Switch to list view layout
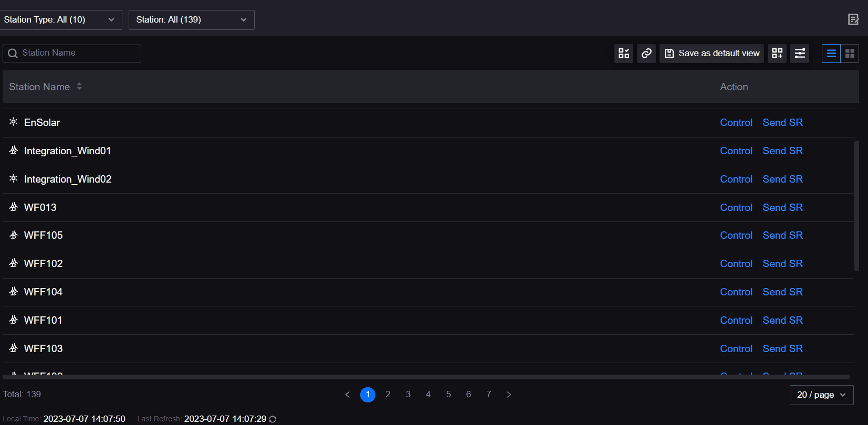This screenshot has width=868, height=425. (831, 54)
